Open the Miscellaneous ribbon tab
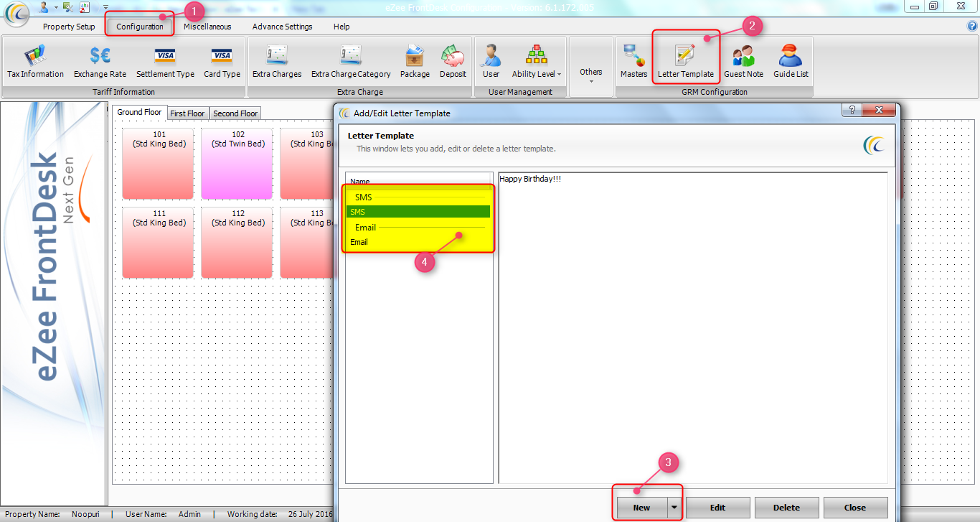This screenshot has width=980, height=522. [x=207, y=27]
